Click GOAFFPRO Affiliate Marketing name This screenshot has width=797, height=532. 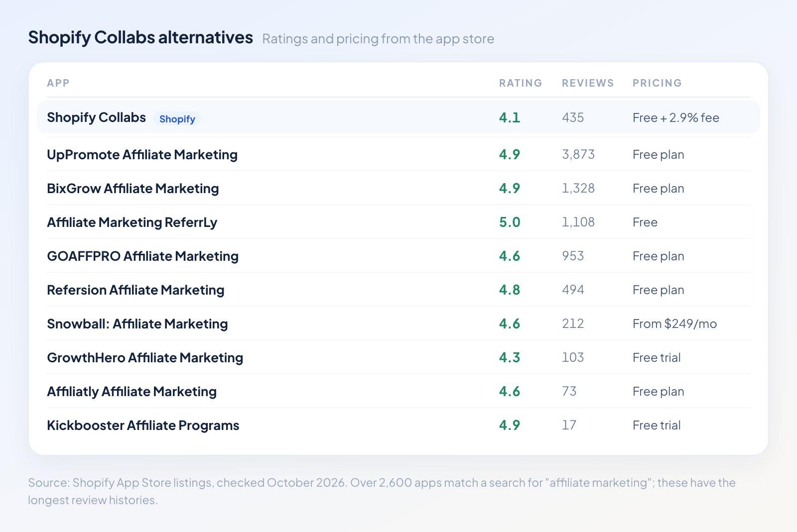point(142,256)
